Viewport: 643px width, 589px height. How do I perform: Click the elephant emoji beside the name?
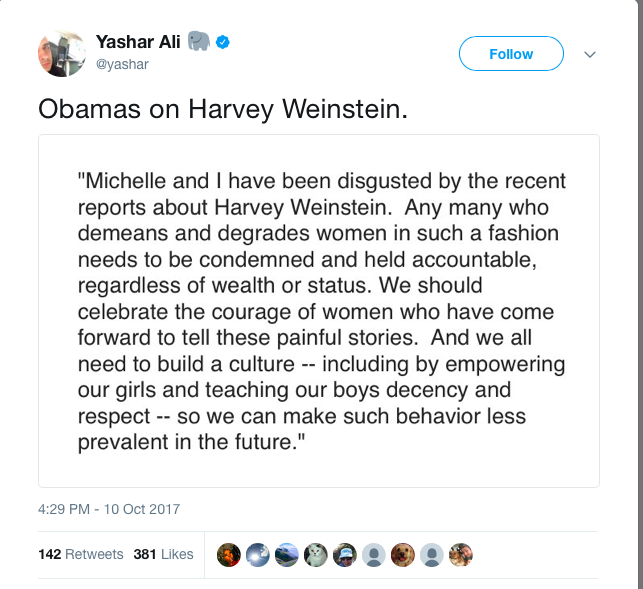point(198,42)
